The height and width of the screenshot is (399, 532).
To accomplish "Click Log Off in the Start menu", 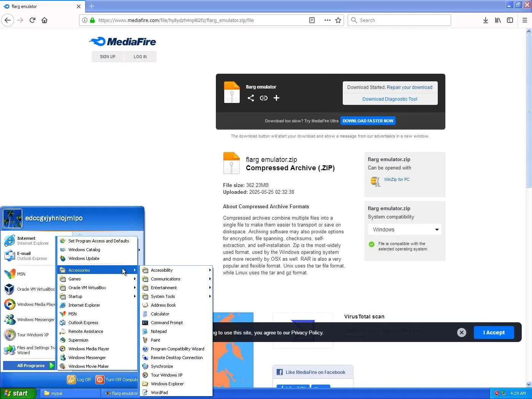I will [79, 380].
